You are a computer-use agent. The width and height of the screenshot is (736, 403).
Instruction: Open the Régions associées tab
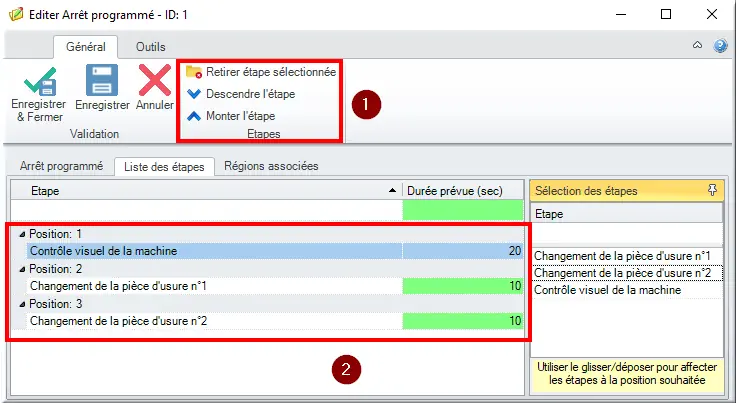(271, 166)
